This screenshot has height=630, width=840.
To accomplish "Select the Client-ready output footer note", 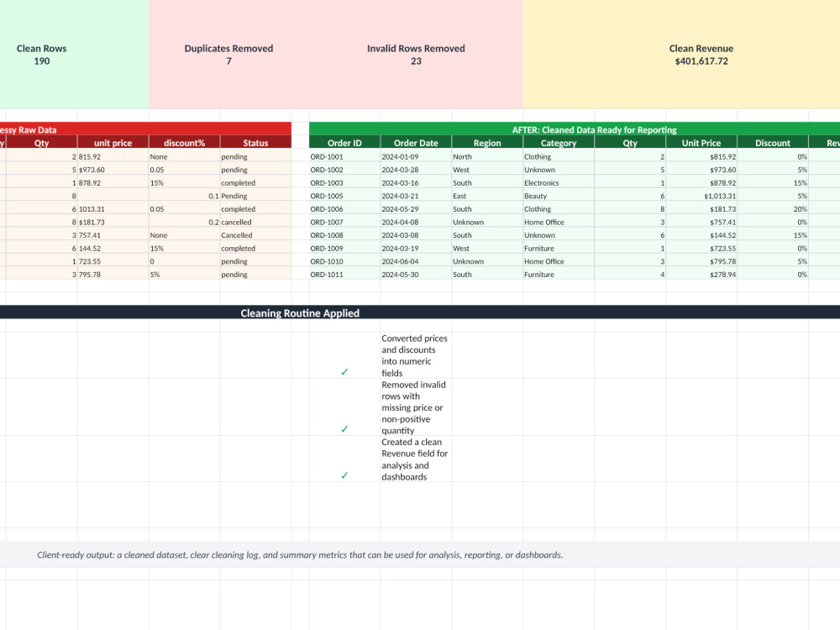I will point(300,554).
